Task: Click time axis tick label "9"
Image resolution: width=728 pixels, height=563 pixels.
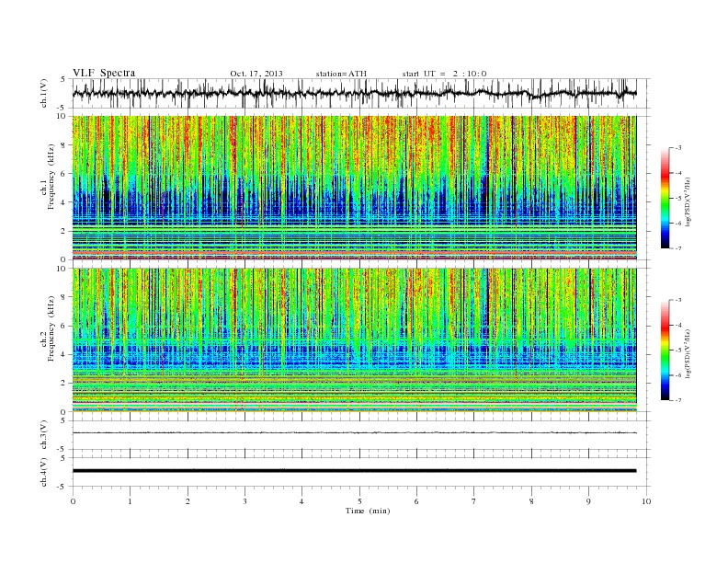Action: tap(588, 501)
